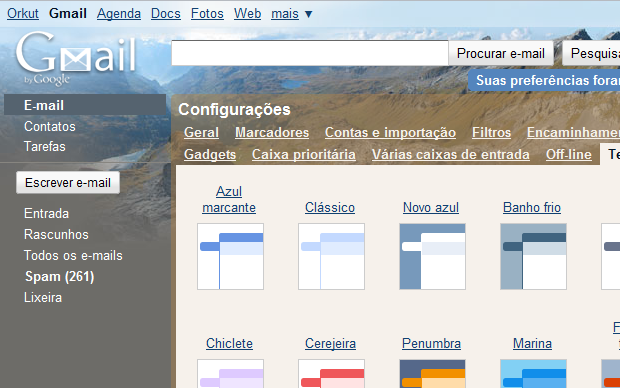Click the Procurar e-mail button

(x=501, y=53)
